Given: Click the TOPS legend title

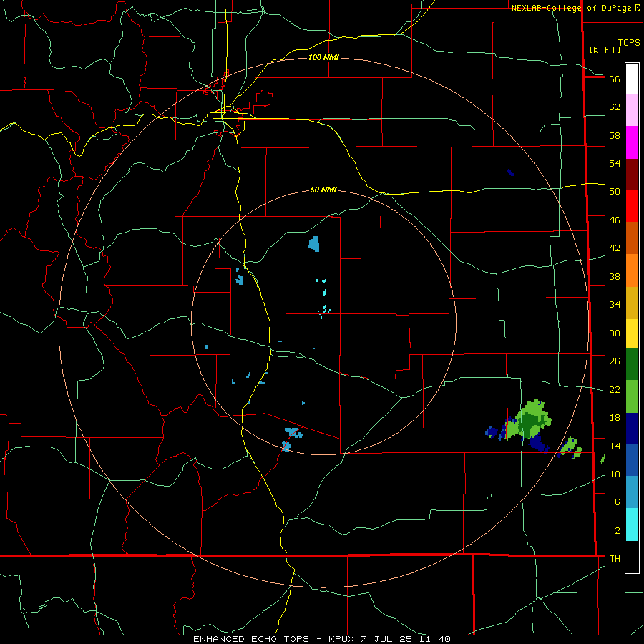Looking at the screenshot, I should [629, 43].
